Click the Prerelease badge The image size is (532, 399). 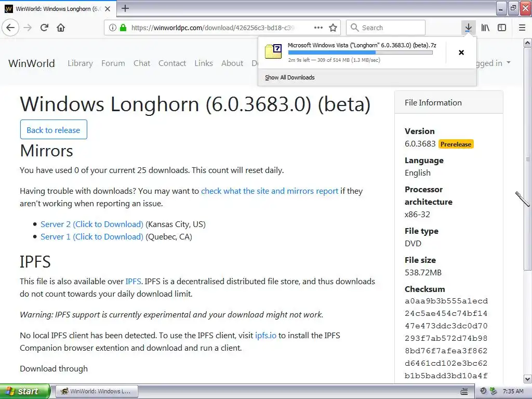(x=456, y=144)
